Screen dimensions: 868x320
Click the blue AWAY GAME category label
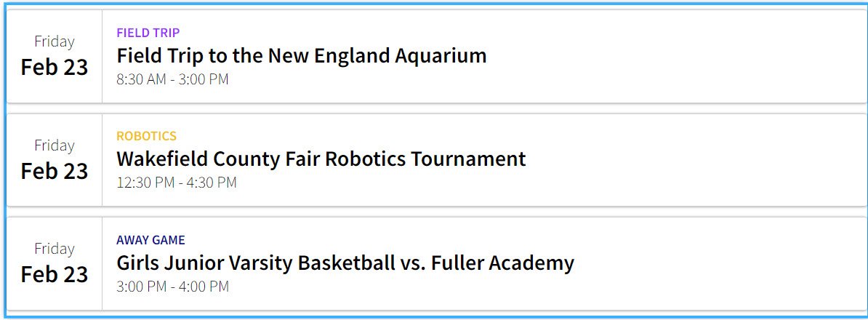150,240
